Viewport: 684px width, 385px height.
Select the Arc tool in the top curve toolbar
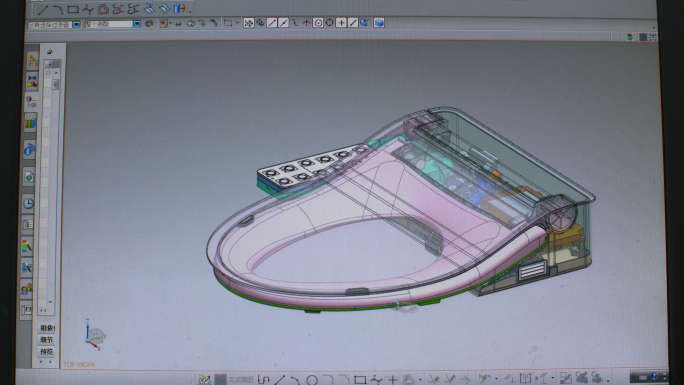pos(58,9)
